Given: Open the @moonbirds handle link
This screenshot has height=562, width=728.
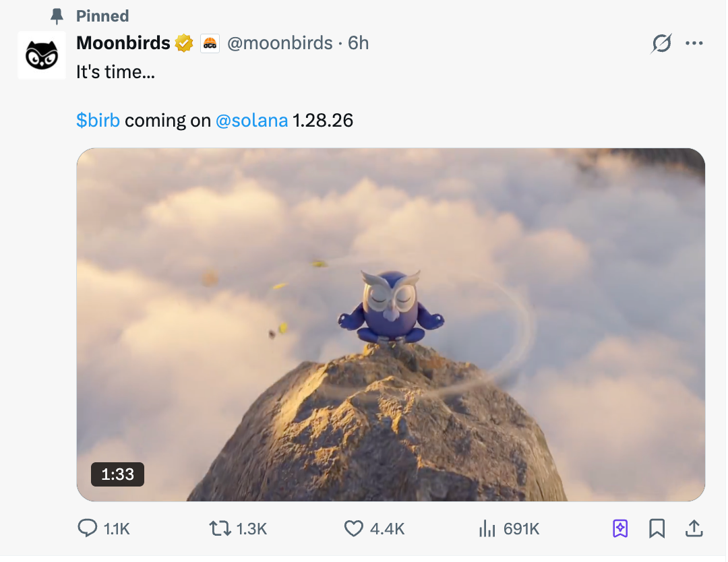Looking at the screenshot, I should click(x=280, y=44).
